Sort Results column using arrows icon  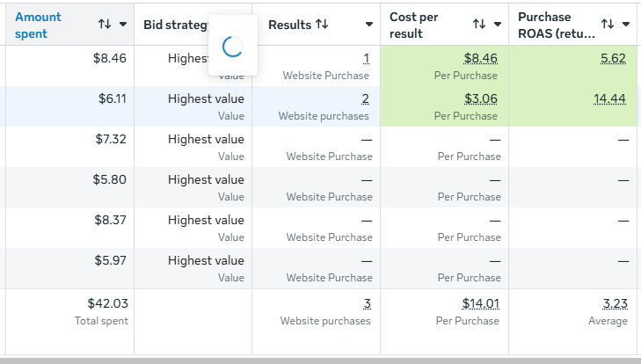[x=322, y=24]
